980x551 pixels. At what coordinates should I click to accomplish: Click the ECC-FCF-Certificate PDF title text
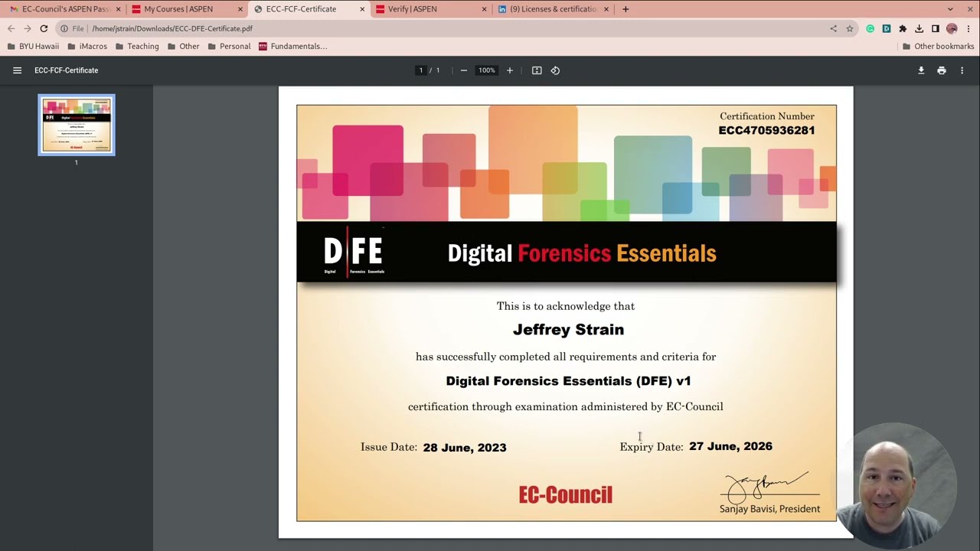click(x=66, y=70)
